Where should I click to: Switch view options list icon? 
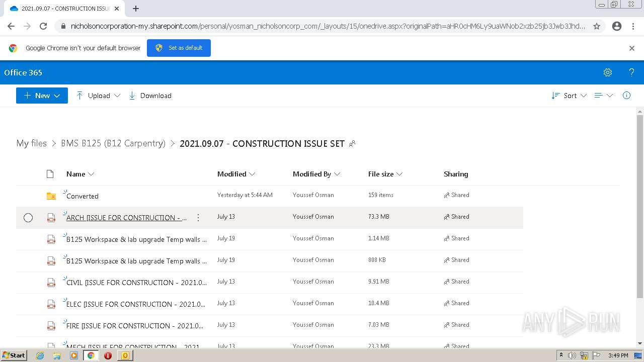coord(603,96)
